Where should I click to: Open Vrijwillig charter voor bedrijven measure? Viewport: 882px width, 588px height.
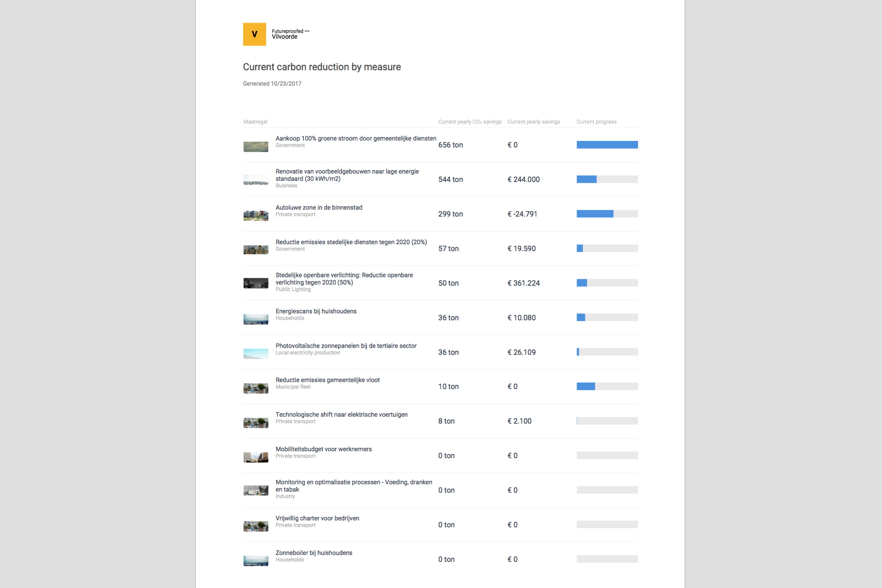point(317,518)
